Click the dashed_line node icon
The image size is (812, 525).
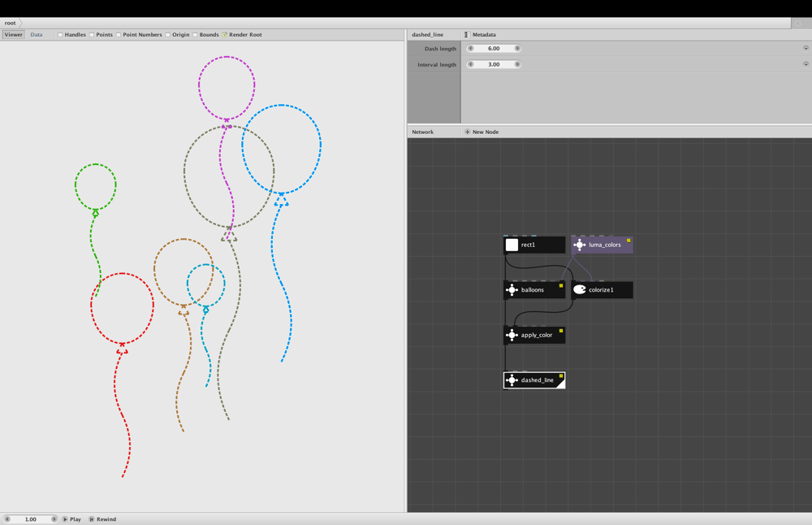(512, 380)
